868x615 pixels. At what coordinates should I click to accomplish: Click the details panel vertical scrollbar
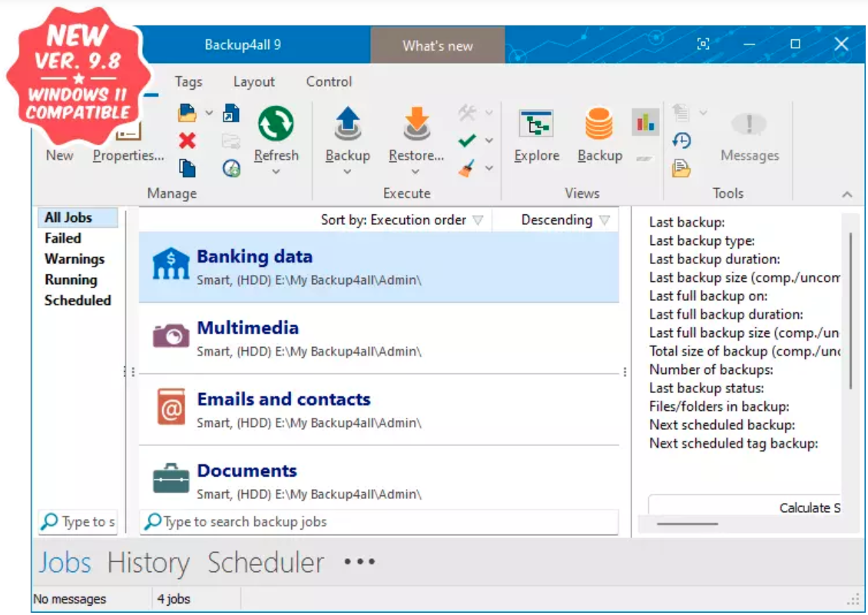[850, 310]
